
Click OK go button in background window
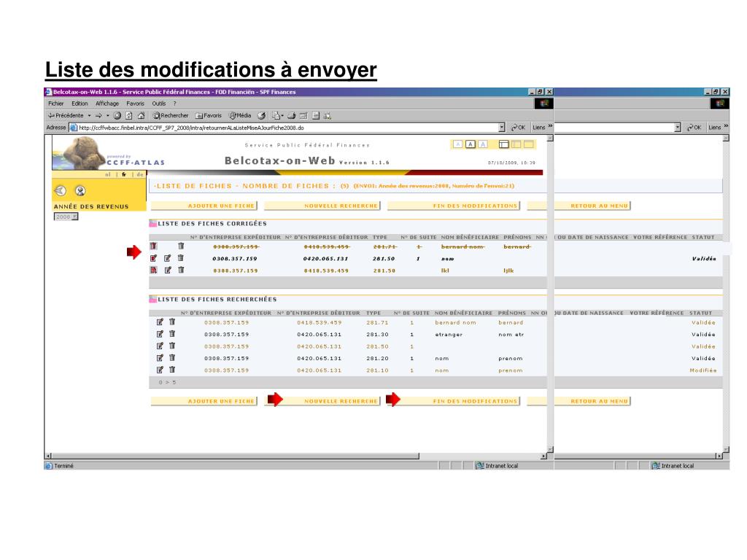coord(694,127)
